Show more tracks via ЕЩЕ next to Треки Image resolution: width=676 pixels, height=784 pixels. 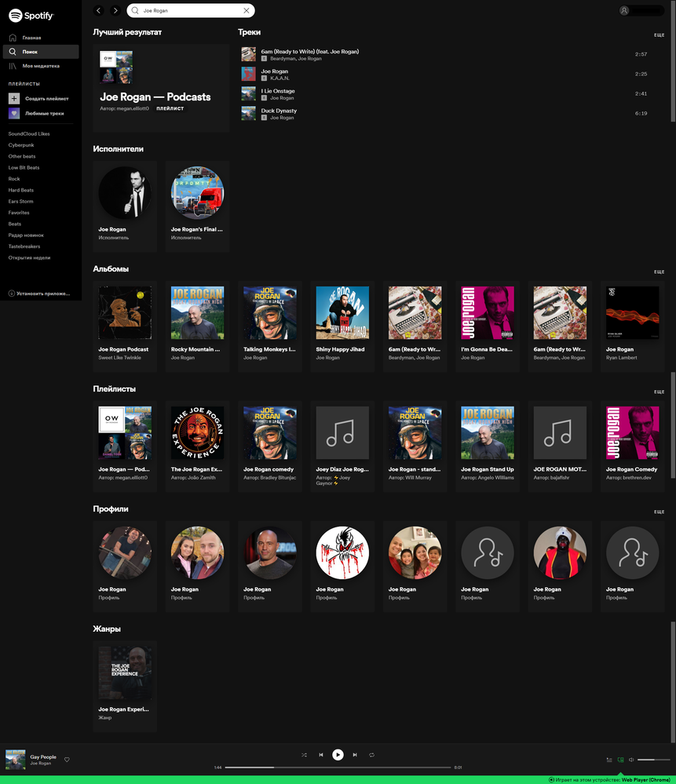659,35
